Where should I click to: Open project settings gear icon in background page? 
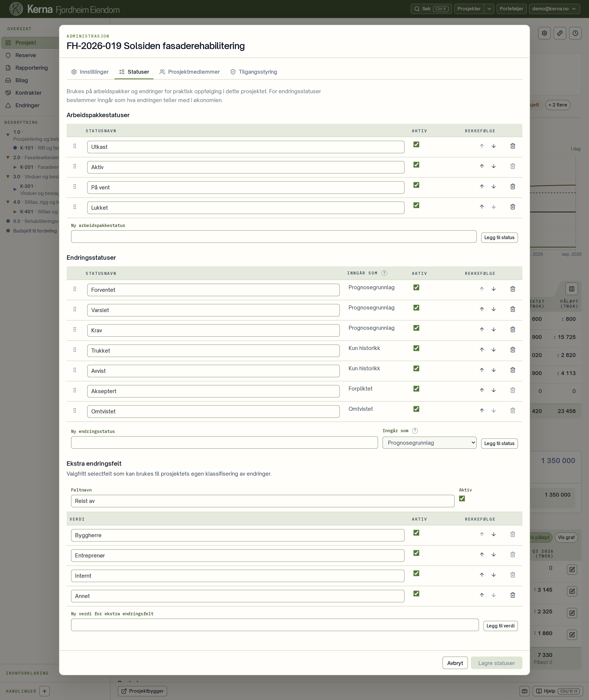click(545, 33)
